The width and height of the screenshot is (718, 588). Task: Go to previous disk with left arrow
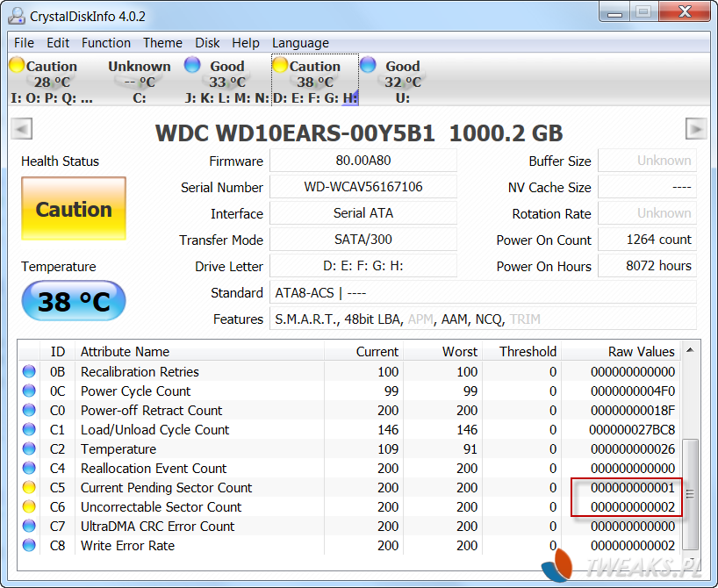22,129
